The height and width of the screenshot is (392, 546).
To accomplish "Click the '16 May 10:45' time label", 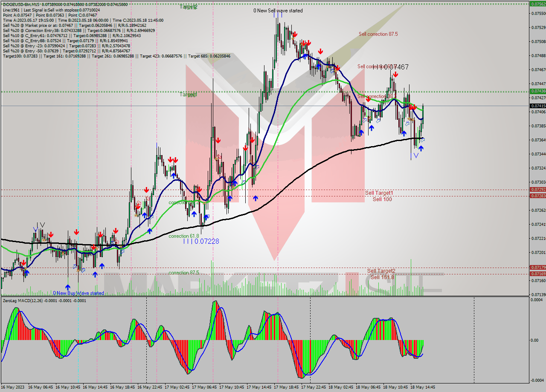I will [x=68, y=387].
